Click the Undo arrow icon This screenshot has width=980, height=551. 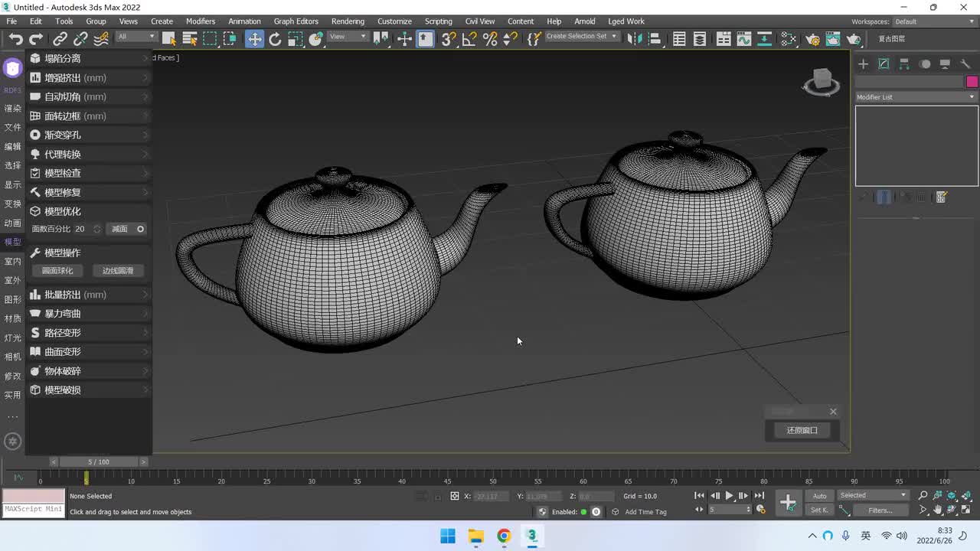tap(15, 39)
